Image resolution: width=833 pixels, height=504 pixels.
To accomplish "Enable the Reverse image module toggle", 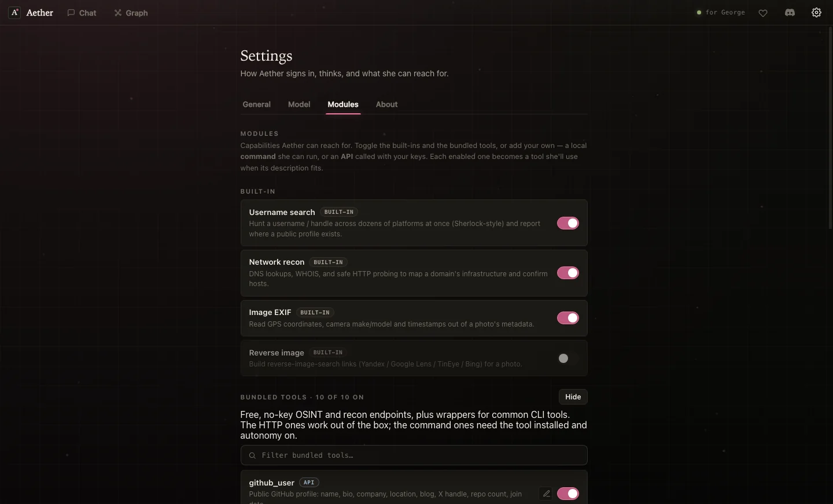I will point(568,358).
